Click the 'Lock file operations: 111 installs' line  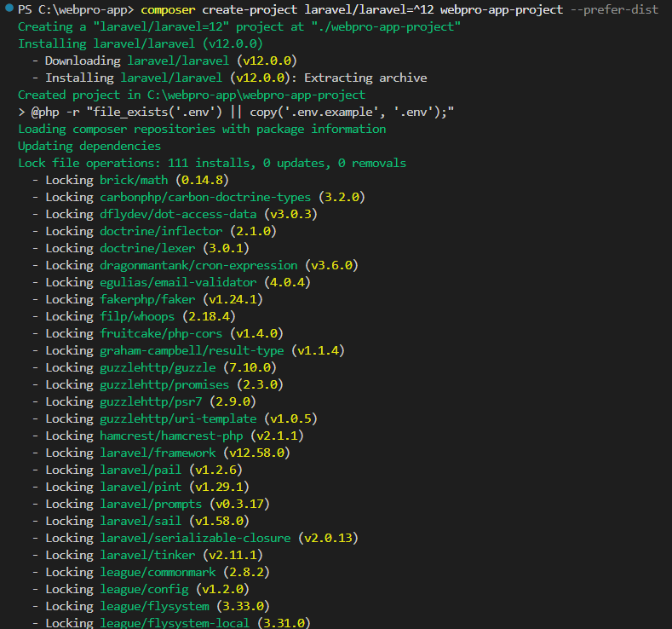212,164
